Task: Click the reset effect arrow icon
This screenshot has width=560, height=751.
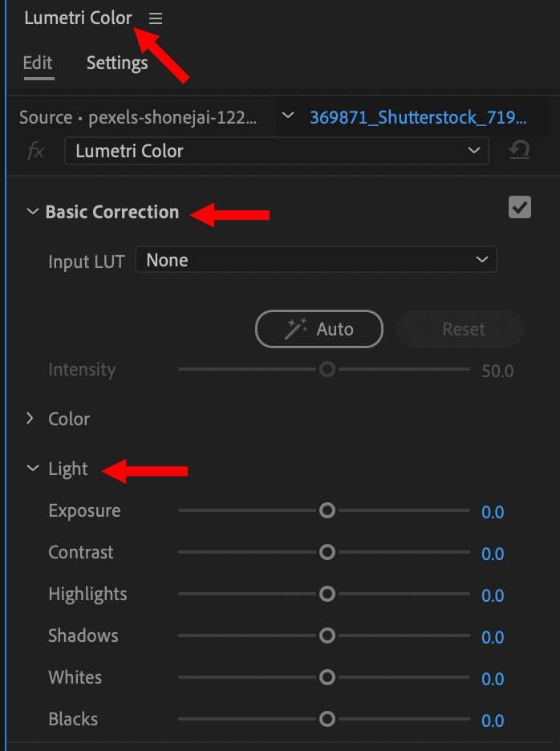Action: 520,150
